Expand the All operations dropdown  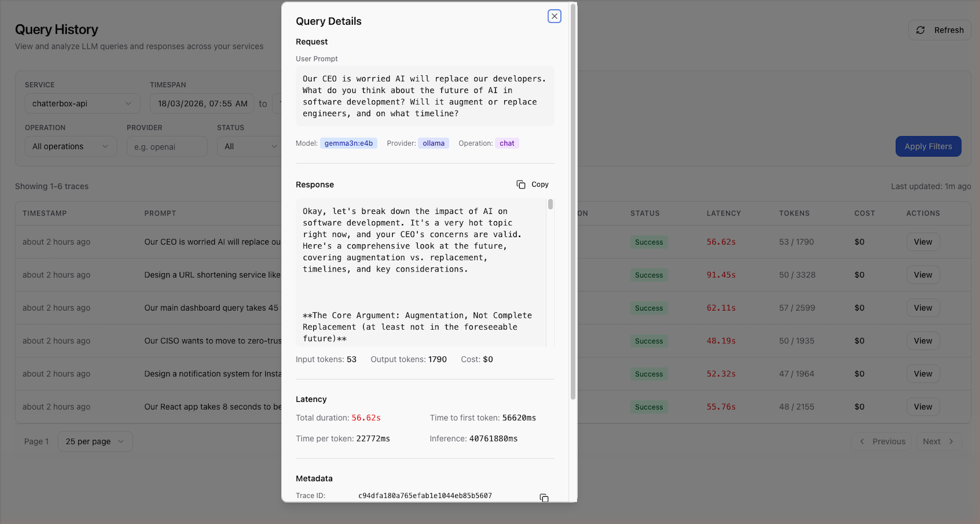(x=71, y=146)
